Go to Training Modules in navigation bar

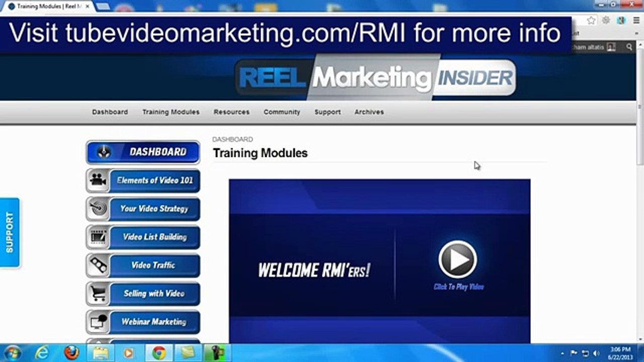pyautogui.click(x=171, y=112)
